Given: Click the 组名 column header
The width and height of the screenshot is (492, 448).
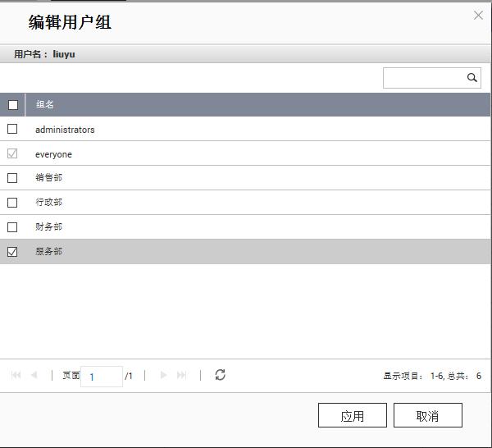Looking at the screenshot, I should pos(44,104).
